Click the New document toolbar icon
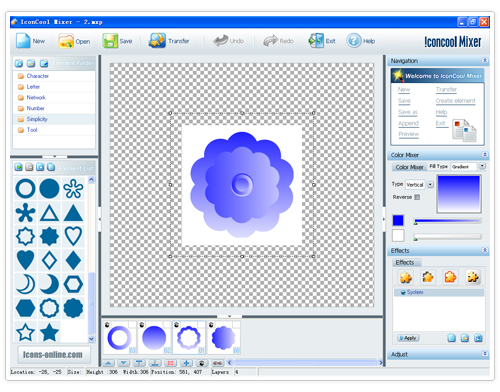This screenshot has width=500, height=392. pyautogui.click(x=23, y=41)
